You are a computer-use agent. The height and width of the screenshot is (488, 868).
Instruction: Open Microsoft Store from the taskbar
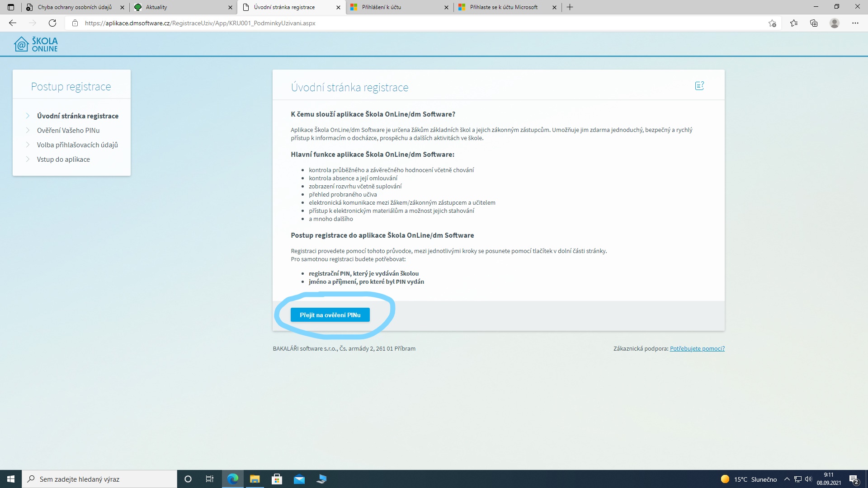pyautogui.click(x=277, y=479)
